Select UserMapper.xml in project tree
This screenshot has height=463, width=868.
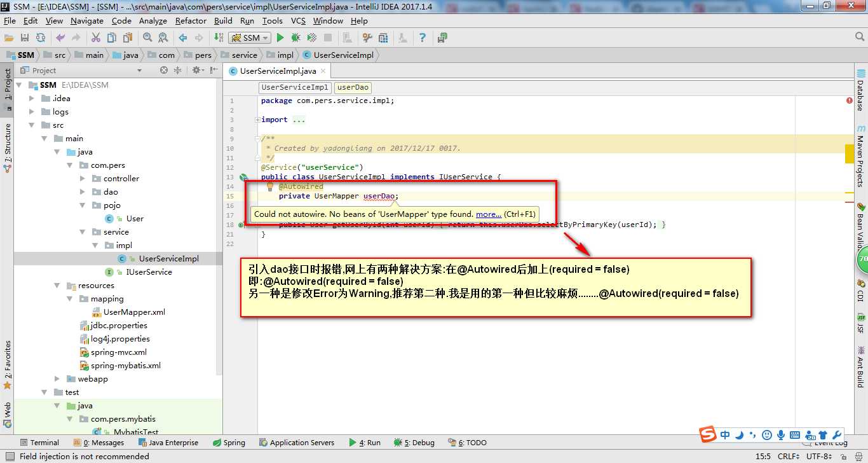[x=128, y=312]
